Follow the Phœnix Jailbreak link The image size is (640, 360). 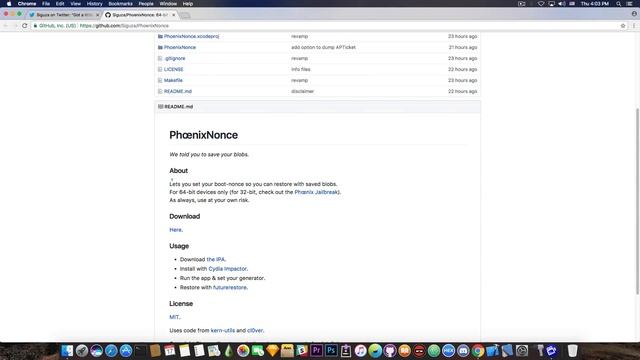(x=316, y=192)
